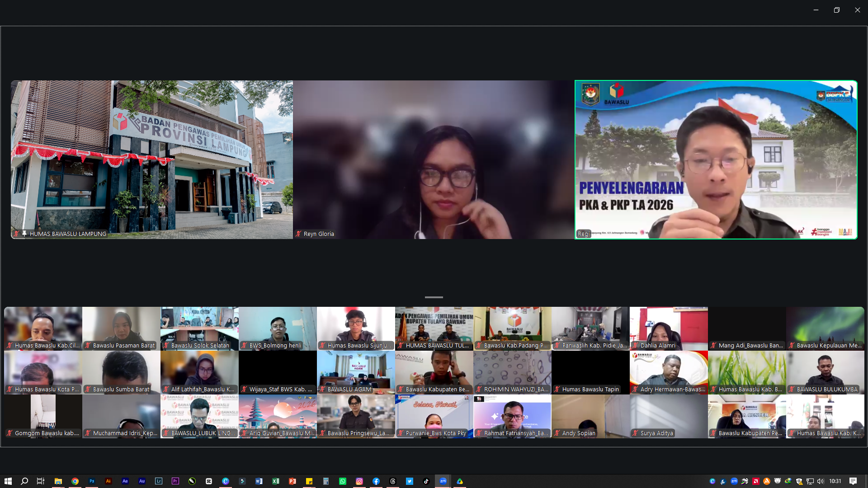Click muted mic icon on Wijaya_Staf BWS tile
The image size is (868, 488).
point(244,389)
